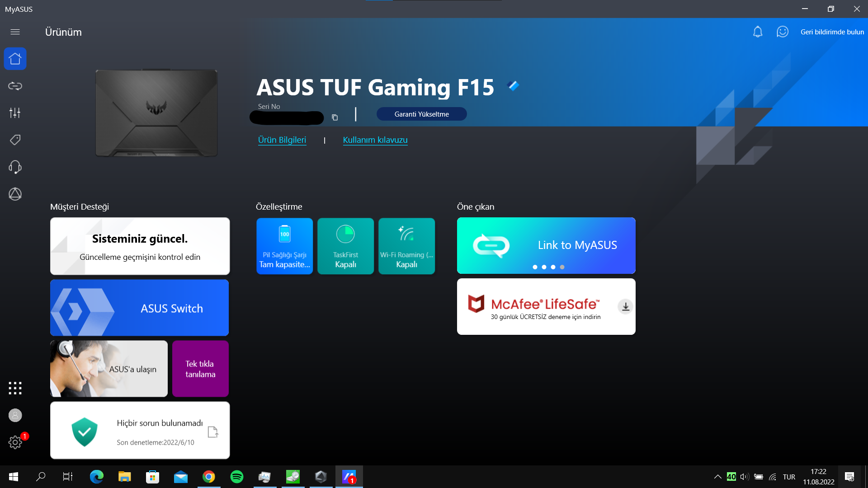Open settings gear with notification badge
Viewport: 868px width, 488px height.
pyautogui.click(x=15, y=442)
